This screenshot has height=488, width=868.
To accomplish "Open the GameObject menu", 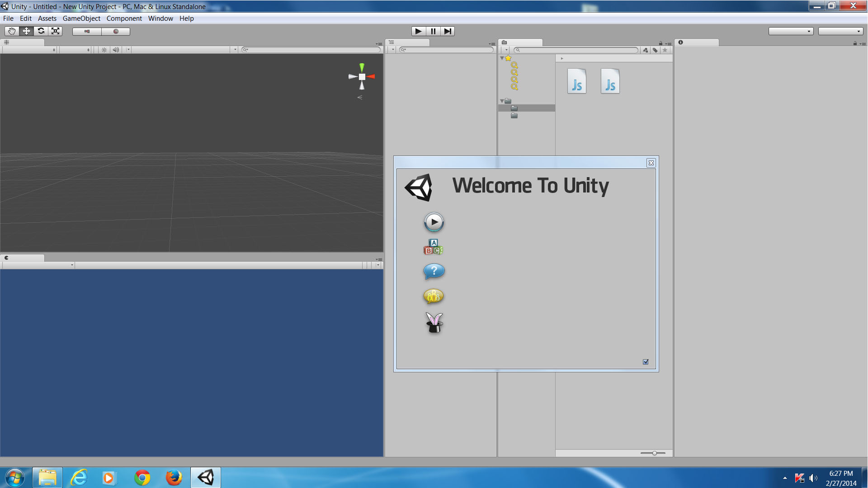I will point(81,19).
